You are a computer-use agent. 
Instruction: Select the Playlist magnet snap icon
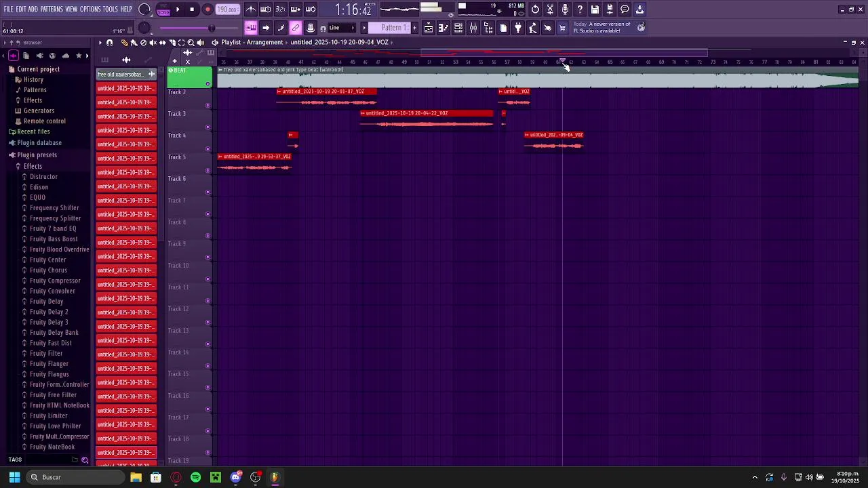click(109, 43)
